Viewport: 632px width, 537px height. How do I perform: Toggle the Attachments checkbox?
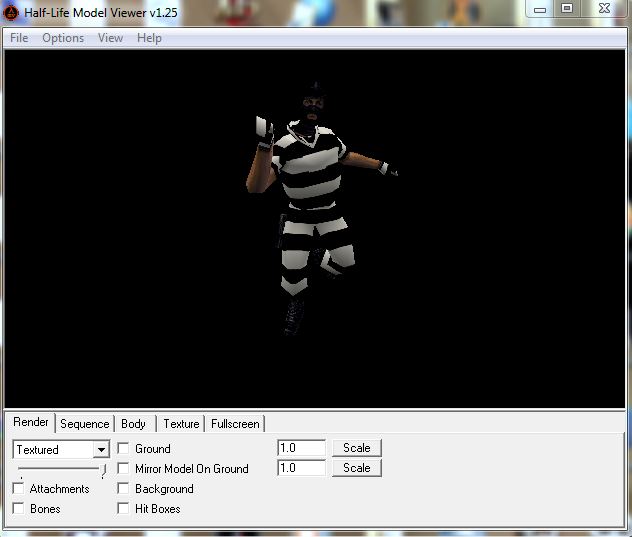point(19,489)
